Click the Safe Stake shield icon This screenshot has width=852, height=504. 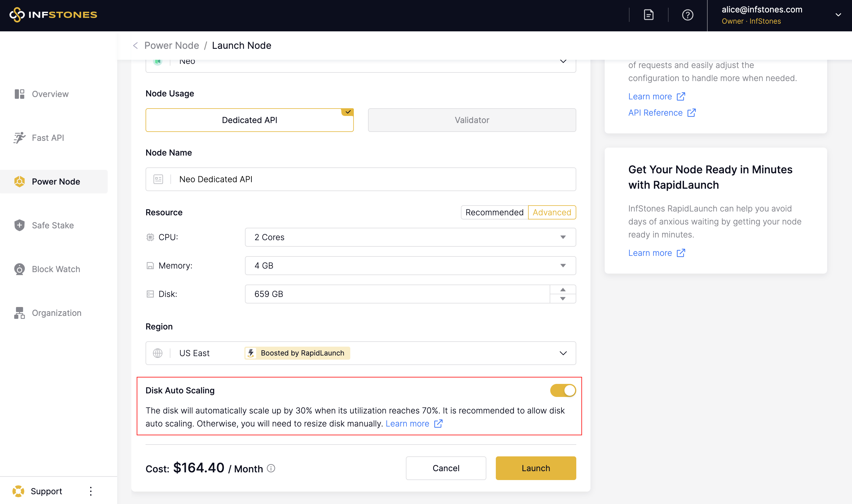[x=19, y=225]
